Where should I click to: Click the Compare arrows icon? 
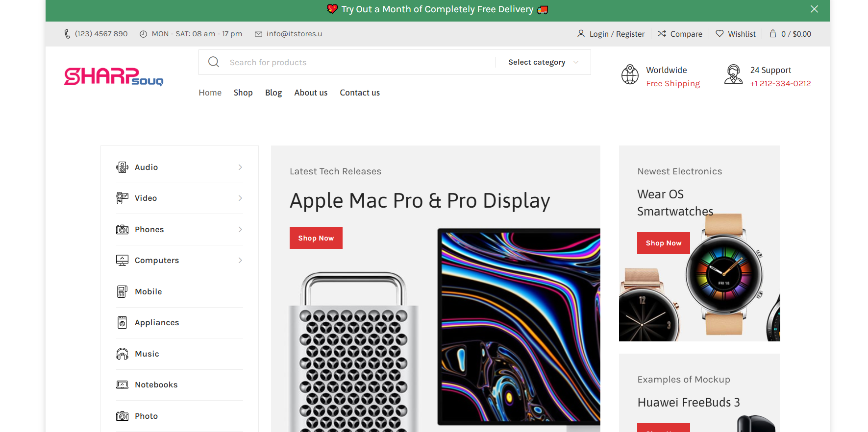point(662,34)
